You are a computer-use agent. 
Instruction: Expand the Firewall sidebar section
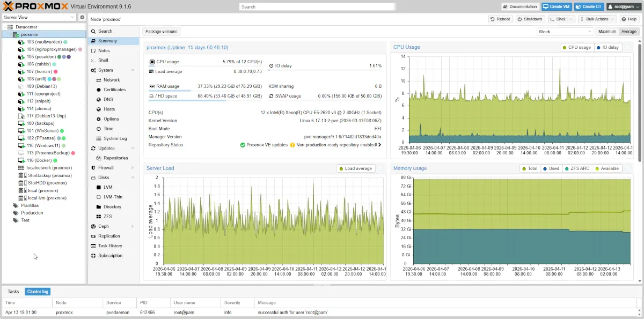[106, 168]
